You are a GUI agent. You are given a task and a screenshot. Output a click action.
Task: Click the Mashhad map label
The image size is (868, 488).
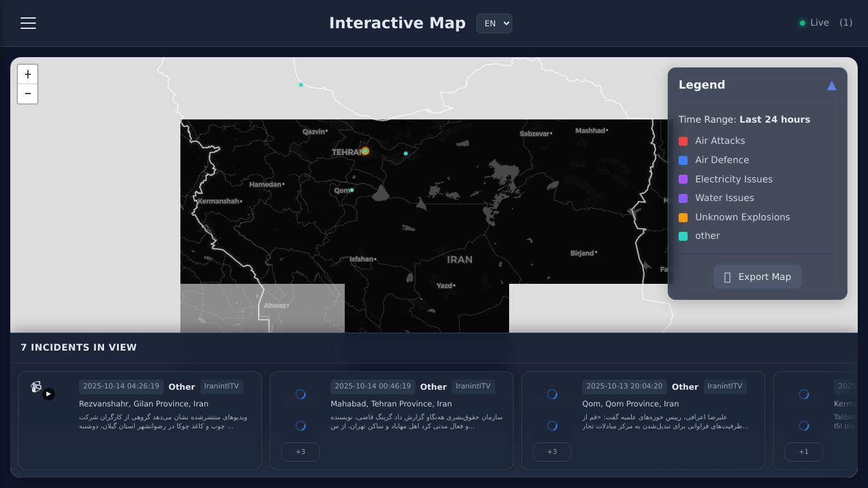[590, 130]
